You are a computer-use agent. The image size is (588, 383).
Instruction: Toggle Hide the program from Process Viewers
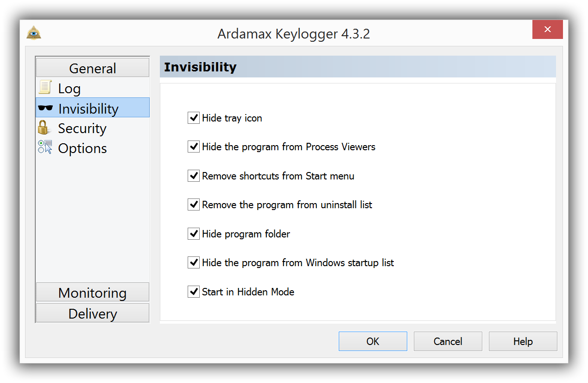point(193,147)
